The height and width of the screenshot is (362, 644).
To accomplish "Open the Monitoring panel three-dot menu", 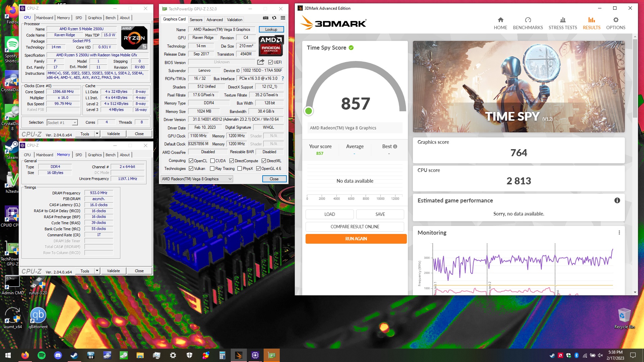I will (619, 233).
